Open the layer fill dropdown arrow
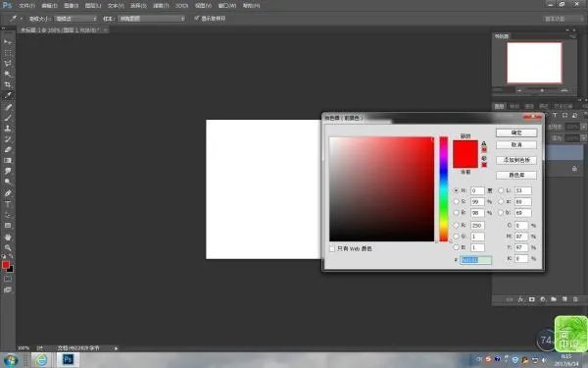The image size is (588, 368). [x=583, y=138]
